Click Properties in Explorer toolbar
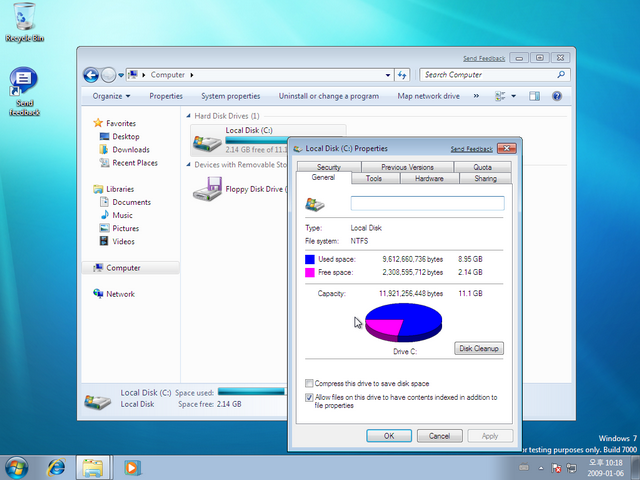 click(166, 96)
